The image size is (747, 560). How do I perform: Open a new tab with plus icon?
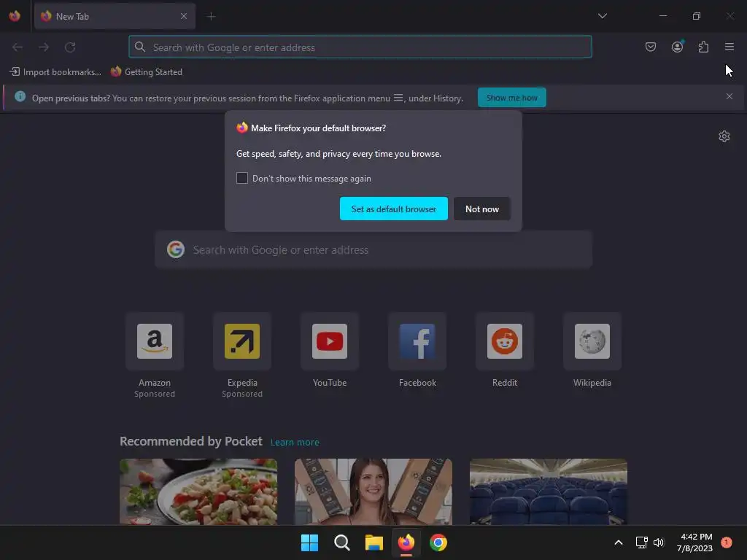[x=211, y=16]
